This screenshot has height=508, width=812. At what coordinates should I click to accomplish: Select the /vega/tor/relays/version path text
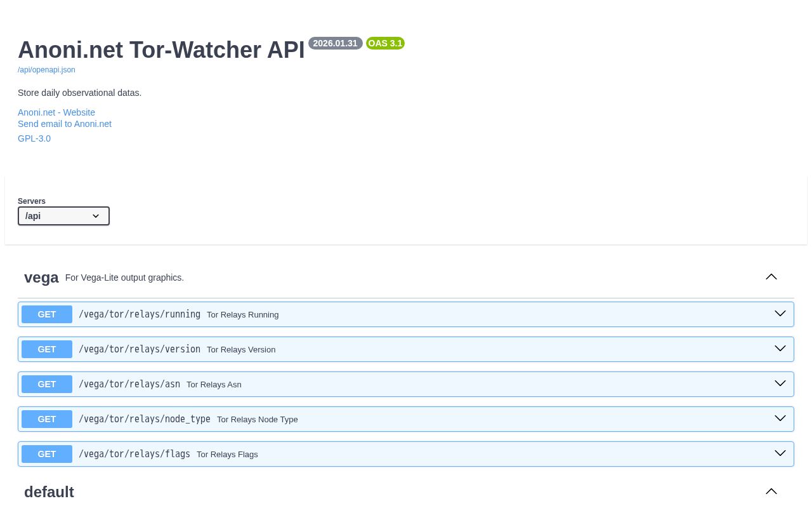[140, 349]
